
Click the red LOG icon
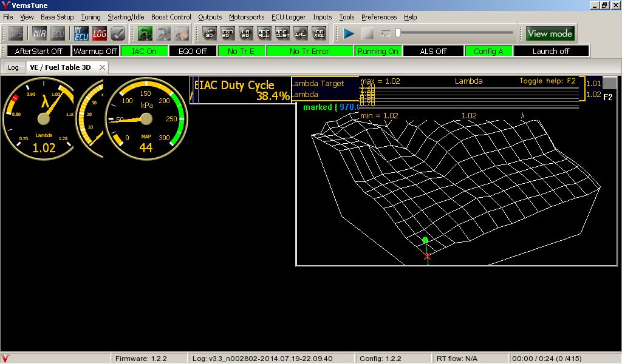click(99, 33)
